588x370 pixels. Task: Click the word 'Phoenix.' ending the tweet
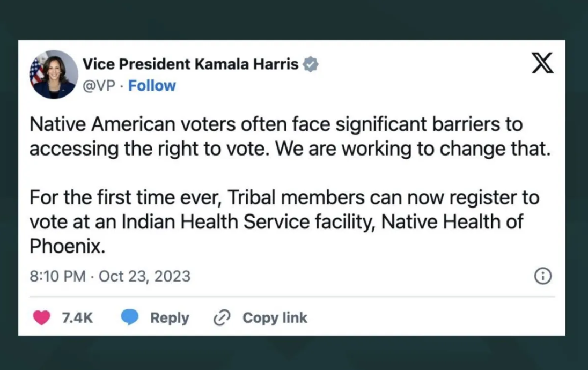68,246
